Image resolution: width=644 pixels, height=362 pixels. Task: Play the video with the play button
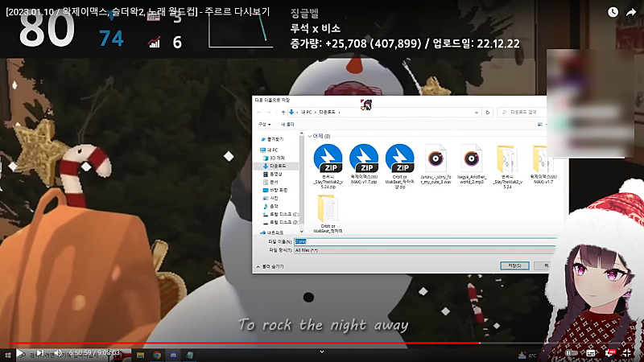point(19,353)
